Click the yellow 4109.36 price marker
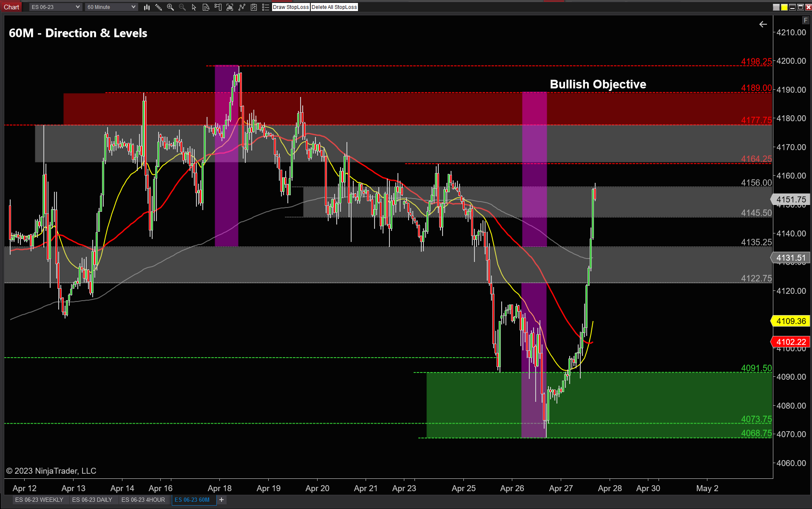Screen dimensions: 812x509 [790, 321]
